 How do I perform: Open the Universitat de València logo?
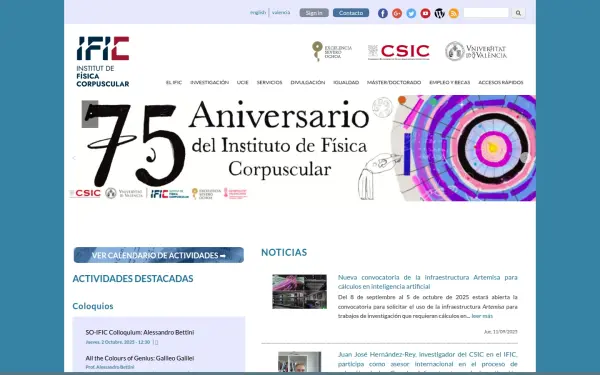pos(476,51)
